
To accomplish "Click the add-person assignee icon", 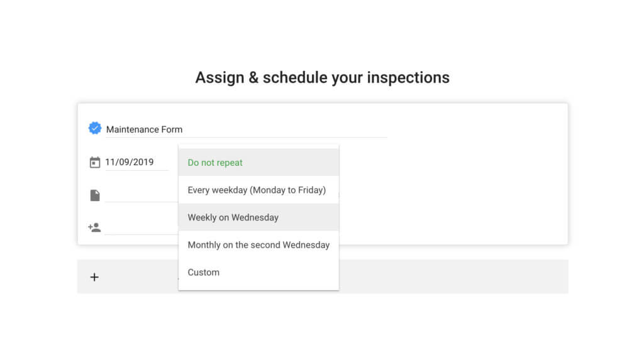I will (95, 227).
